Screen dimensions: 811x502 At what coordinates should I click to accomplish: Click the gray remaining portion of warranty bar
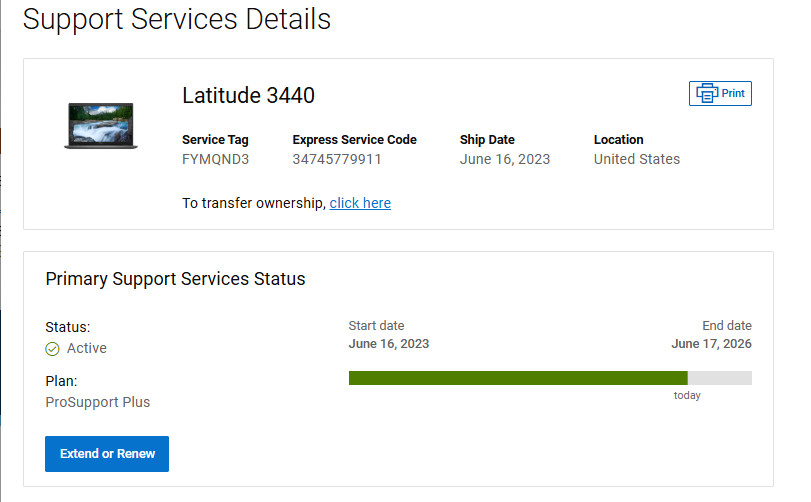pyautogui.click(x=719, y=378)
